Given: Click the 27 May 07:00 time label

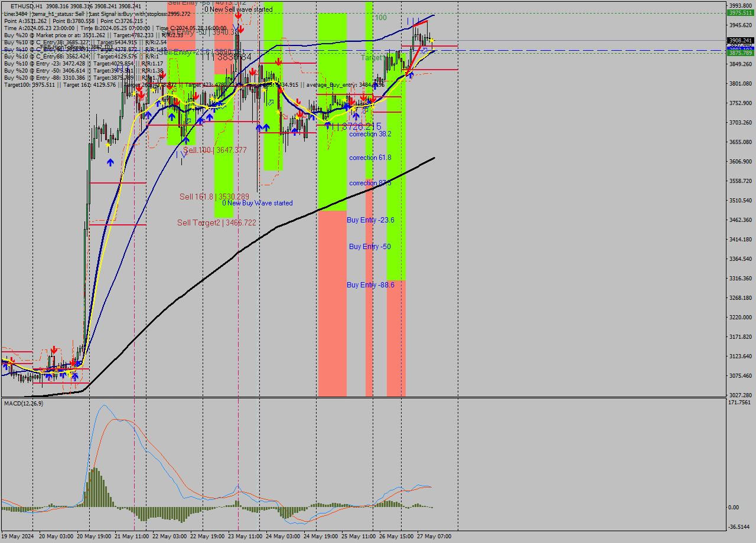Looking at the screenshot, I should tap(434, 537).
